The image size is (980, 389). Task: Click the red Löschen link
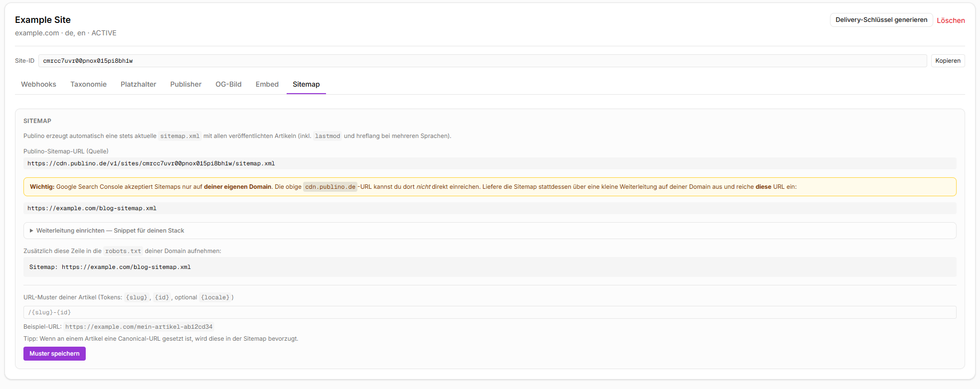pyautogui.click(x=951, y=20)
